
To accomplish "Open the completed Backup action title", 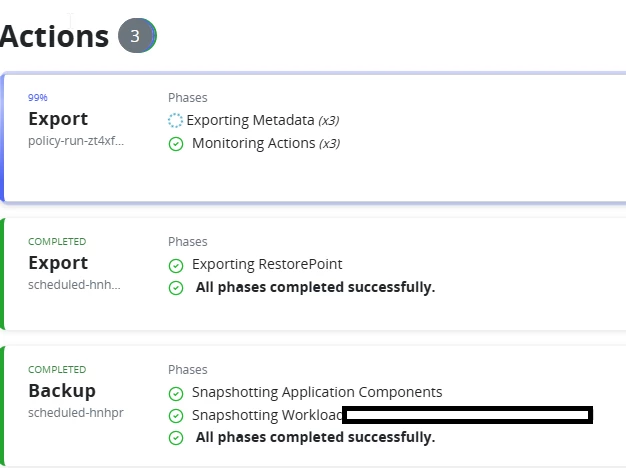I will (x=62, y=391).
